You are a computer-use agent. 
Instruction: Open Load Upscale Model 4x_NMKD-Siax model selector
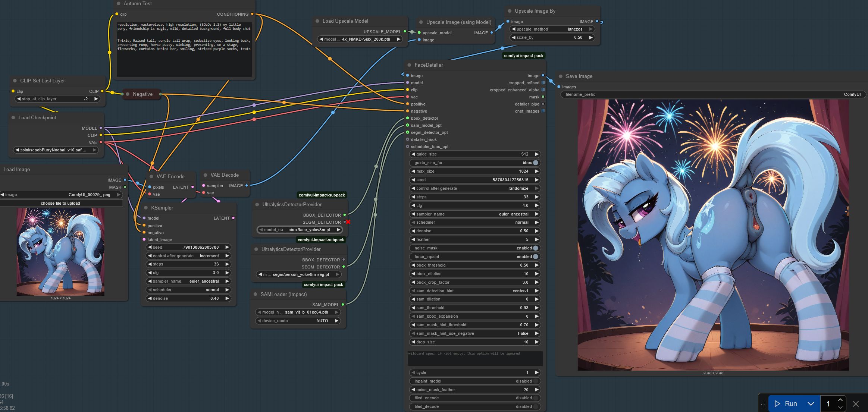click(x=360, y=39)
